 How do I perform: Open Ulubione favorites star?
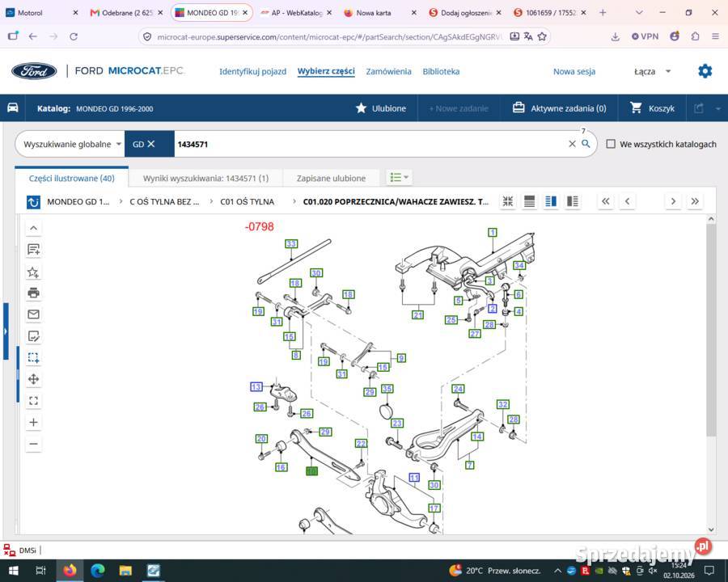[x=381, y=108]
